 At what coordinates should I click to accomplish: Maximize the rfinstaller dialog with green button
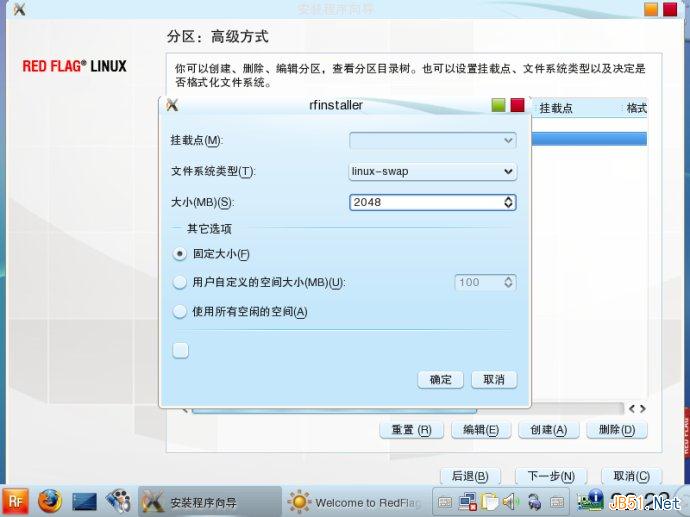(498, 105)
